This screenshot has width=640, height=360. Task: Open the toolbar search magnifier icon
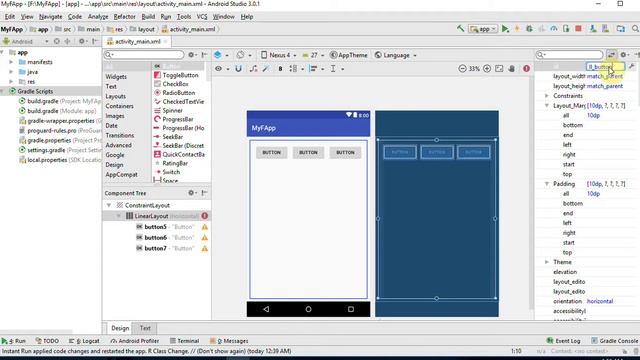[635, 29]
